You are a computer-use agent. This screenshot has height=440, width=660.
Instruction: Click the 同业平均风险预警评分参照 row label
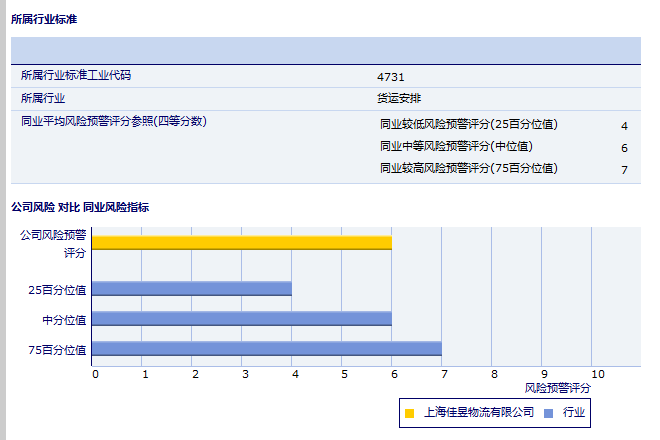click(x=113, y=121)
